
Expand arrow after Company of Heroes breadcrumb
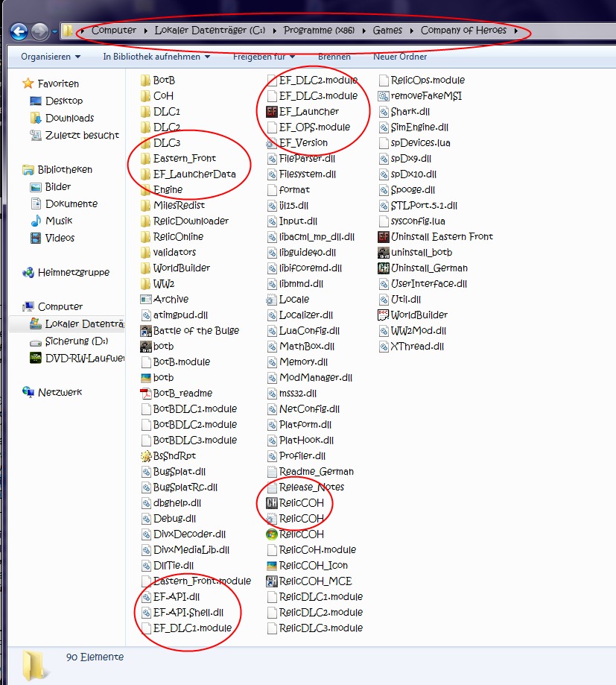tap(515, 31)
